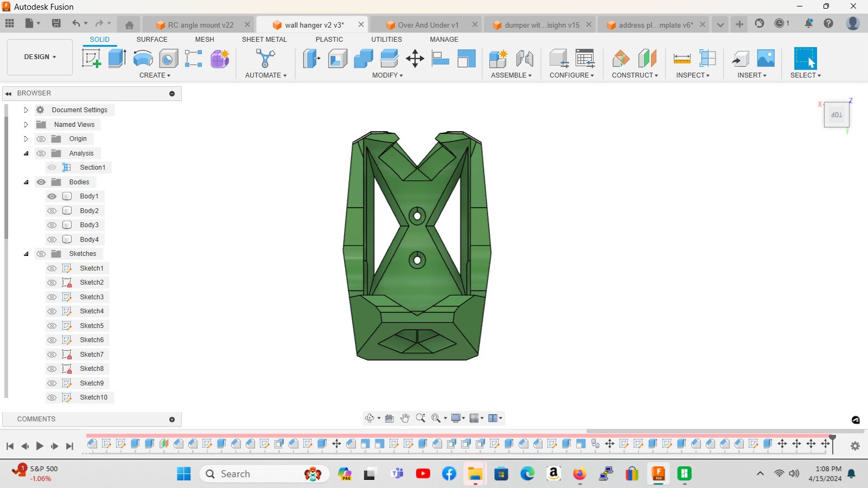Open File Explorer from the taskbar

[475, 474]
